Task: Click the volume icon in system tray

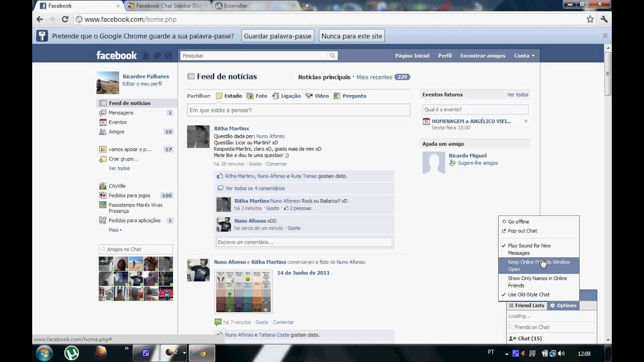Action: coord(561,353)
